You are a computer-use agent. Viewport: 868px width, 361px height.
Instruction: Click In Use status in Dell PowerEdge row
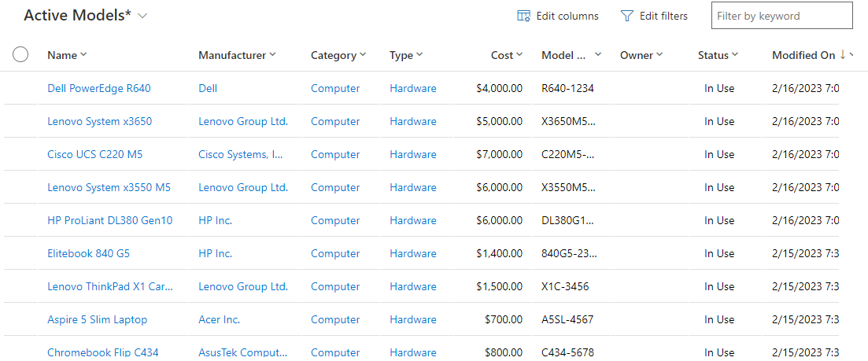point(719,88)
